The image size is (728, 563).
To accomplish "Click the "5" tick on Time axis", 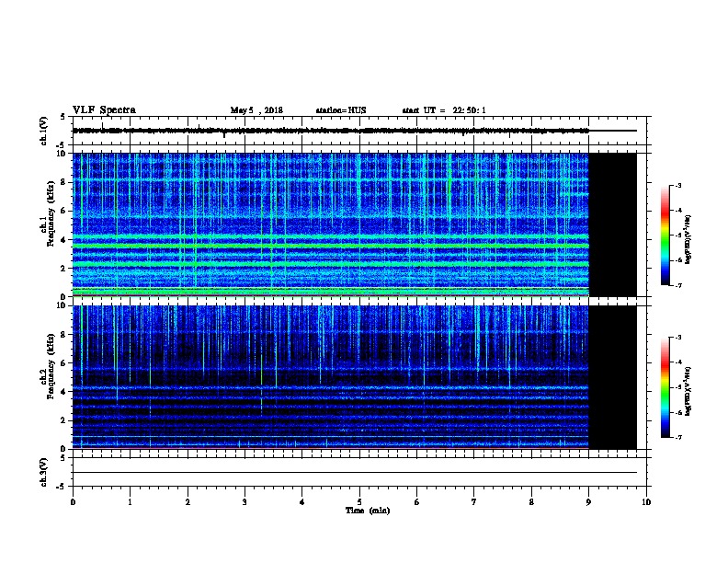I will pos(359,501).
